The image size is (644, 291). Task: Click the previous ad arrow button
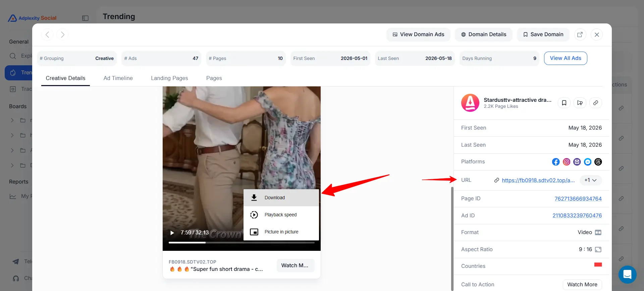click(47, 34)
